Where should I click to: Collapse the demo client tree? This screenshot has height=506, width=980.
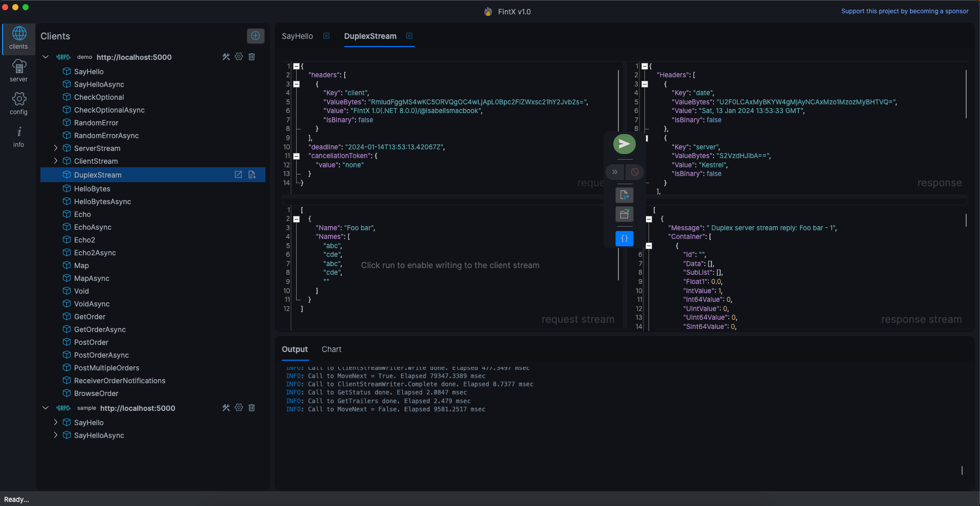(46, 57)
